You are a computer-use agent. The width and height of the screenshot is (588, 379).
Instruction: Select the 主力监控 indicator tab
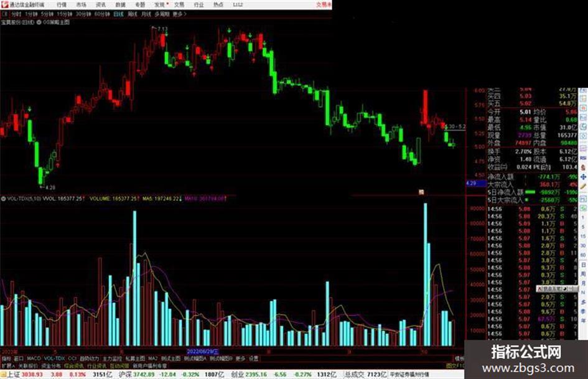[112, 358]
